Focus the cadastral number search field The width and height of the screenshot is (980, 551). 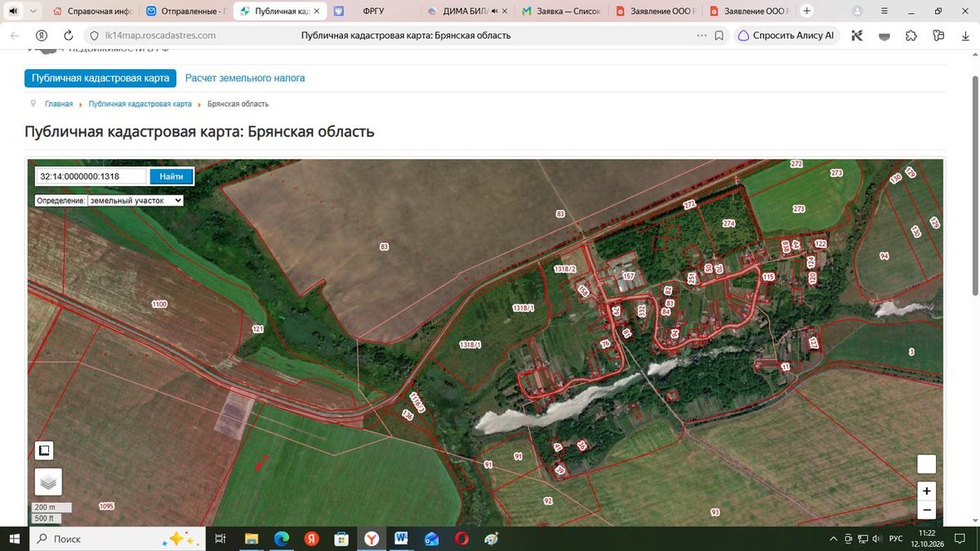point(91,176)
